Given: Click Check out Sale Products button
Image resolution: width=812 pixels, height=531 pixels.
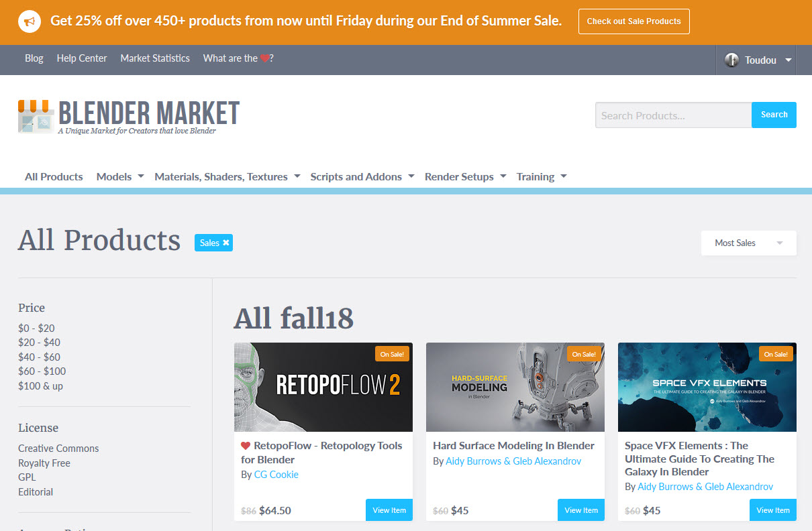Looking at the screenshot, I should coord(634,21).
